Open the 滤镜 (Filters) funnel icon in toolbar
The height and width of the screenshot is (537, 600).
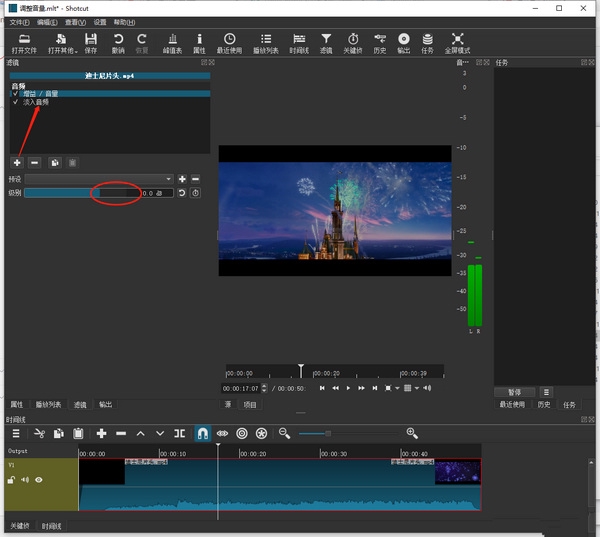point(326,39)
